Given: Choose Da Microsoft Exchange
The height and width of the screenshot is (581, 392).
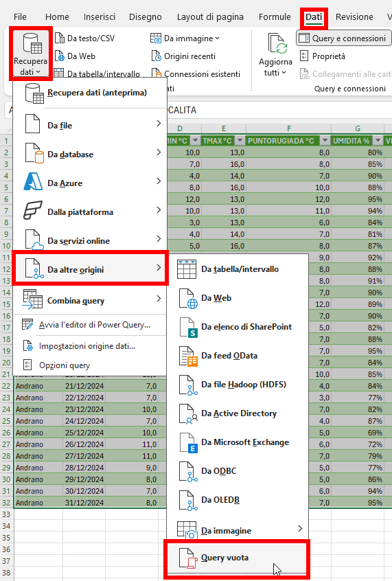Looking at the screenshot, I should pyautogui.click(x=238, y=442).
